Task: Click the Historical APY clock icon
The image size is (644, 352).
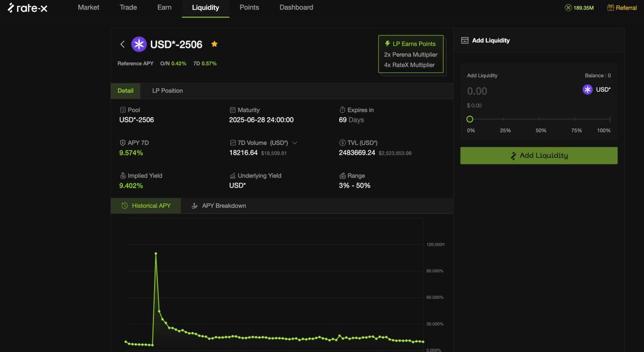Action: pos(125,206)
